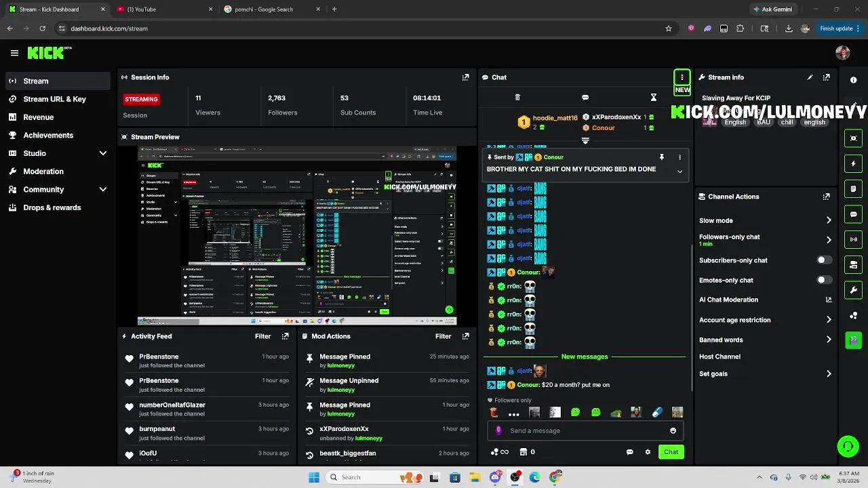Edit Stream info with pencil icon

click(810, 77)
